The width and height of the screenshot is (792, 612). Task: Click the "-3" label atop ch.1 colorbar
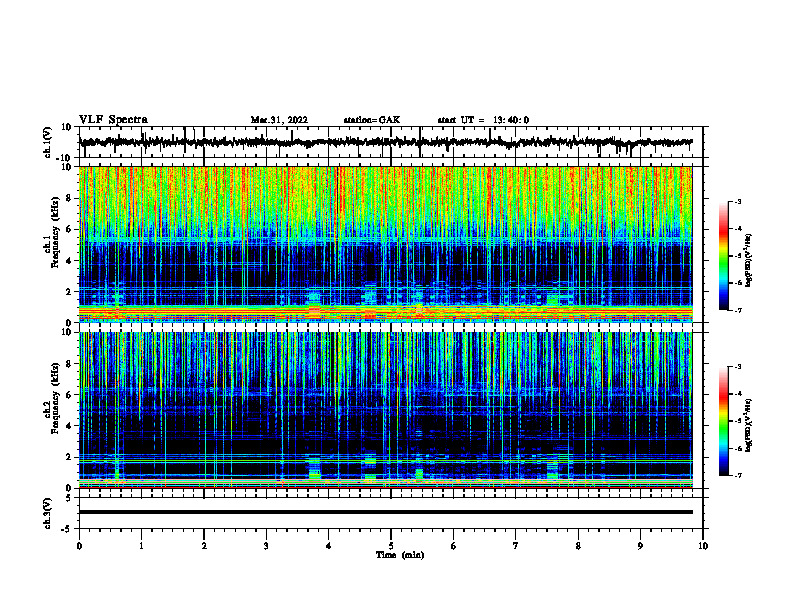pyautogui.click(x=738, y=201)
